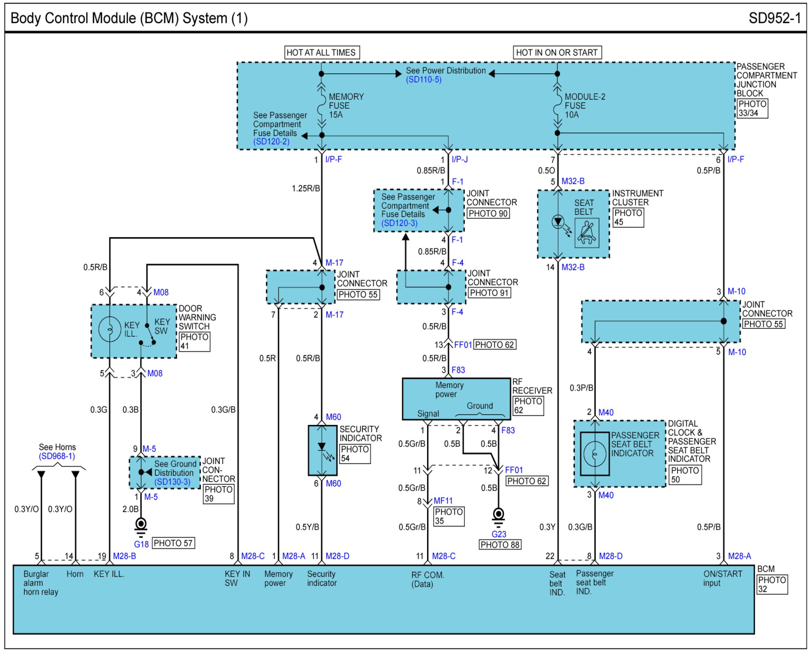Click the PHOTO 88 box below G23
Screen dimensions: 812x654
point(500,544)
